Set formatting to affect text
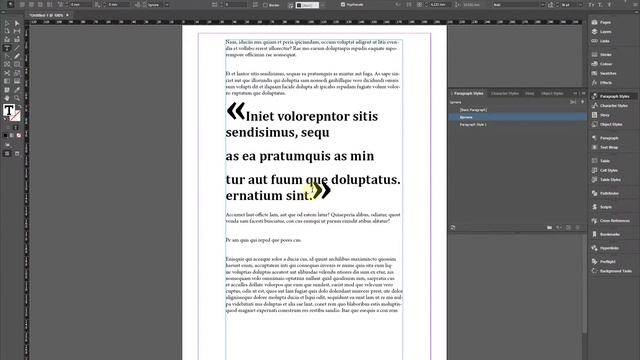The height and width of the screenshot is (360, 640). pyautogui.click(x=16, y=128)
